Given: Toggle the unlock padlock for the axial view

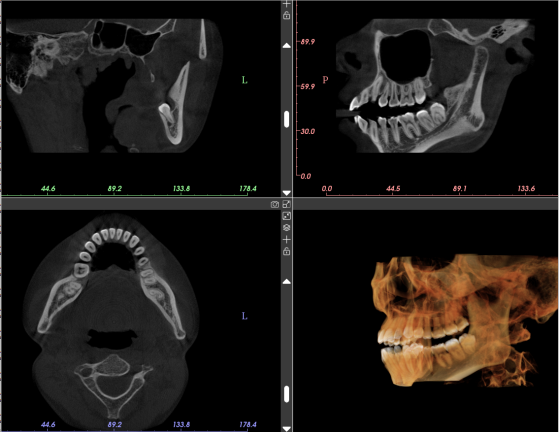Looking at the screenshot, I should pos(287,251).
